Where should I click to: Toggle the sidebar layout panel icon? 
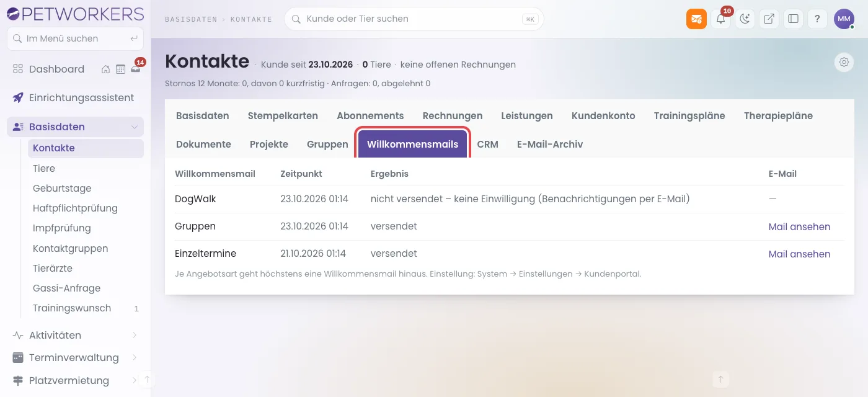(x=793, y=19)
